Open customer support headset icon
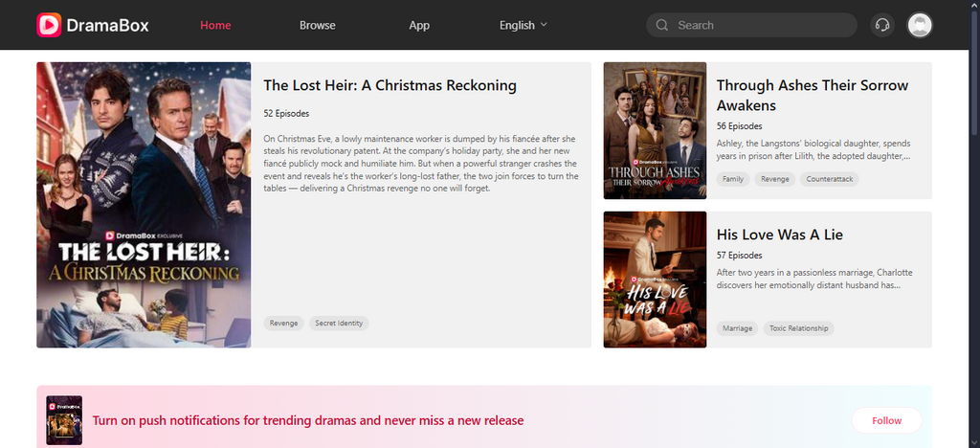 pyautogui.click(x=881, y=25)
